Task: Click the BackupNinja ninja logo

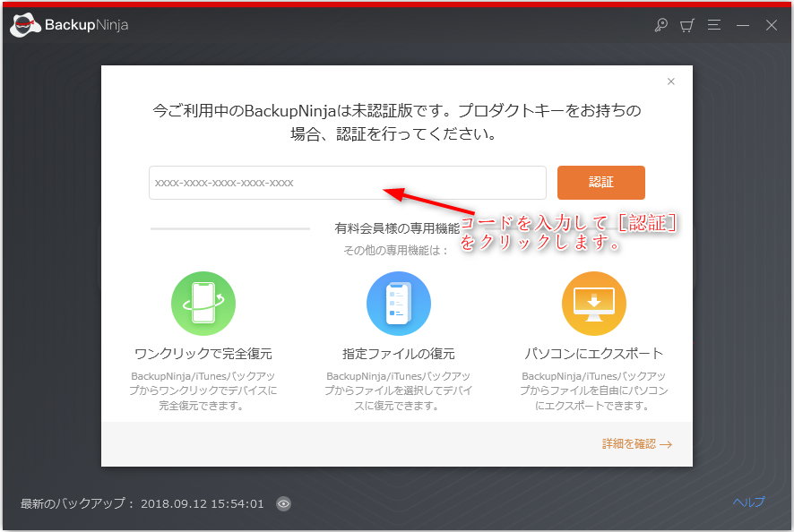Action: tap(25, 25)
